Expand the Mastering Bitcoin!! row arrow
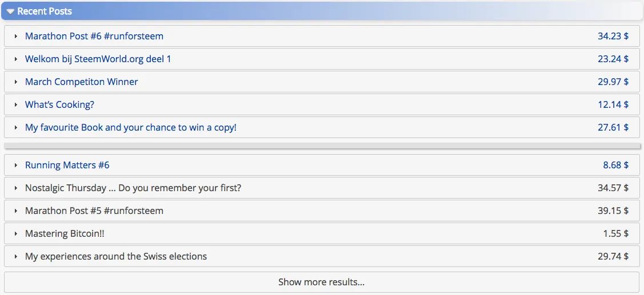 16,234
